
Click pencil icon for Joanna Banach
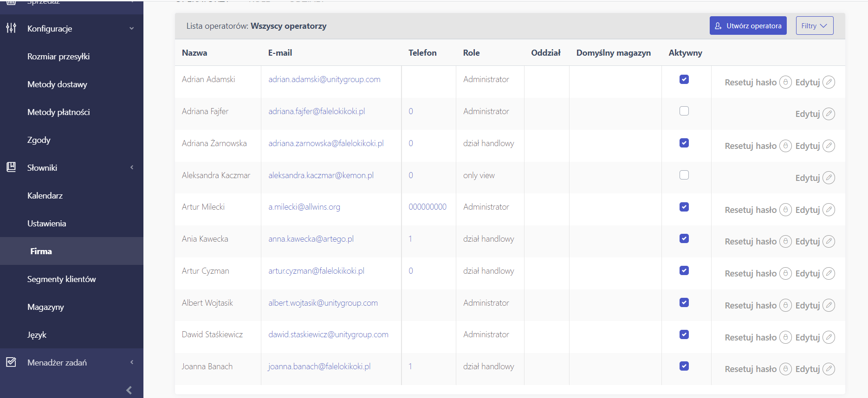point(829,369)
